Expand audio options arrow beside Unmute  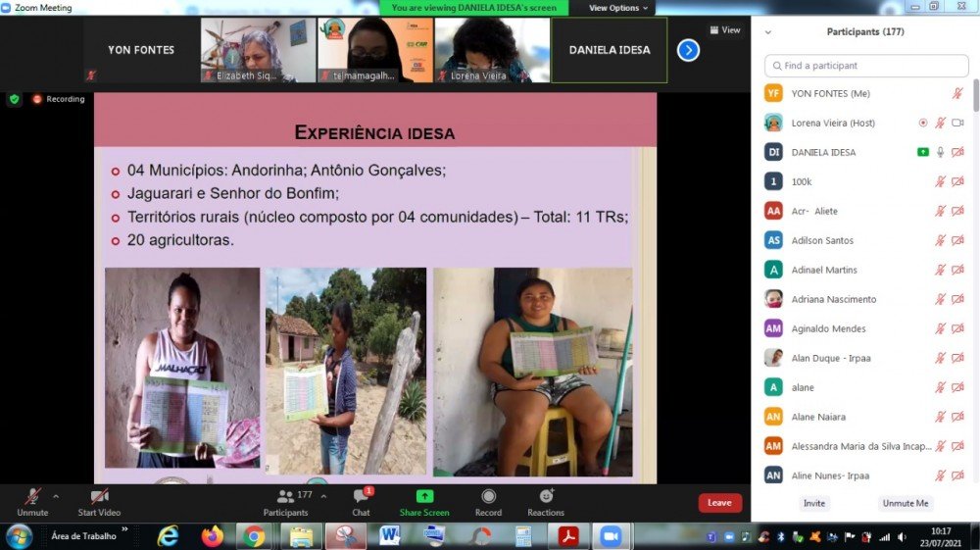[56, 496]
